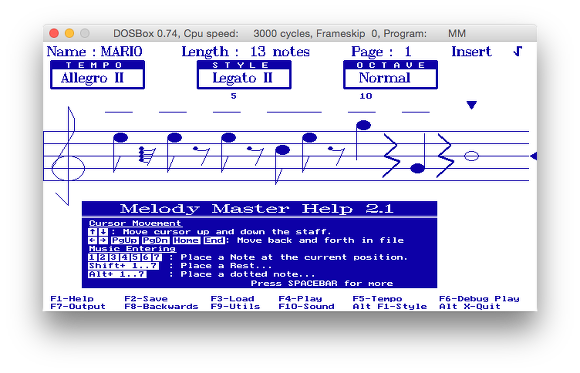Select the first zigzag quarter rest
The width and height of the screenshot is (580, 373).
(391, 155)
